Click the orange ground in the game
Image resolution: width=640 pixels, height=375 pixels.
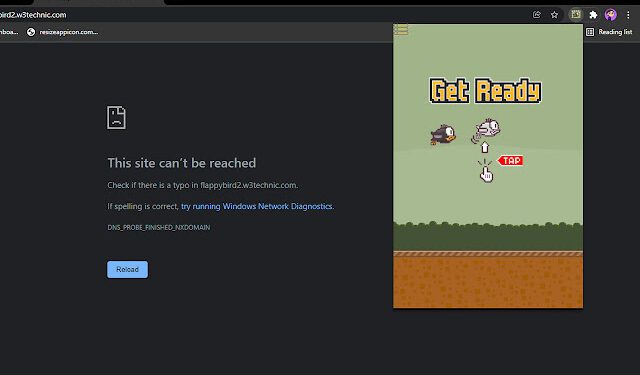[488, 282]
